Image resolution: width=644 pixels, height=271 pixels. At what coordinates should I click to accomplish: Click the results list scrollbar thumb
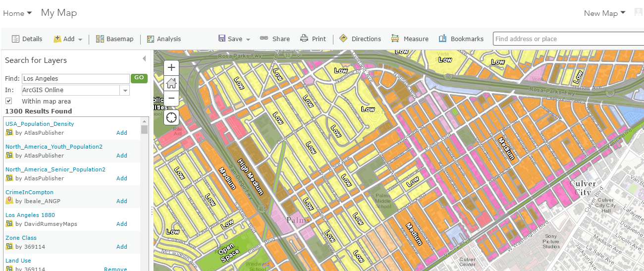click(x=144, y=130)
